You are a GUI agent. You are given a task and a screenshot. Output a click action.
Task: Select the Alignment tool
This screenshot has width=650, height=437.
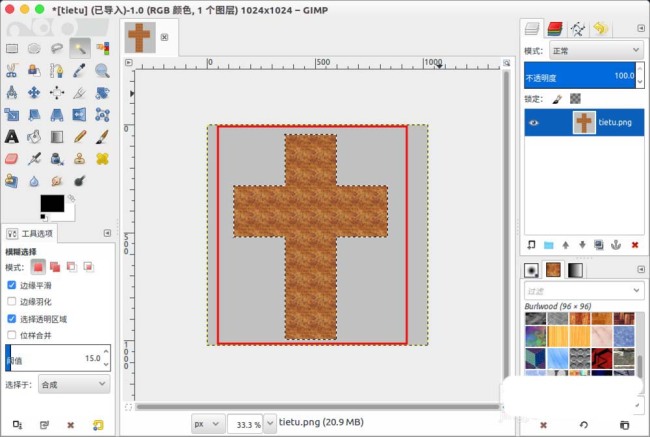coord(57,92)
